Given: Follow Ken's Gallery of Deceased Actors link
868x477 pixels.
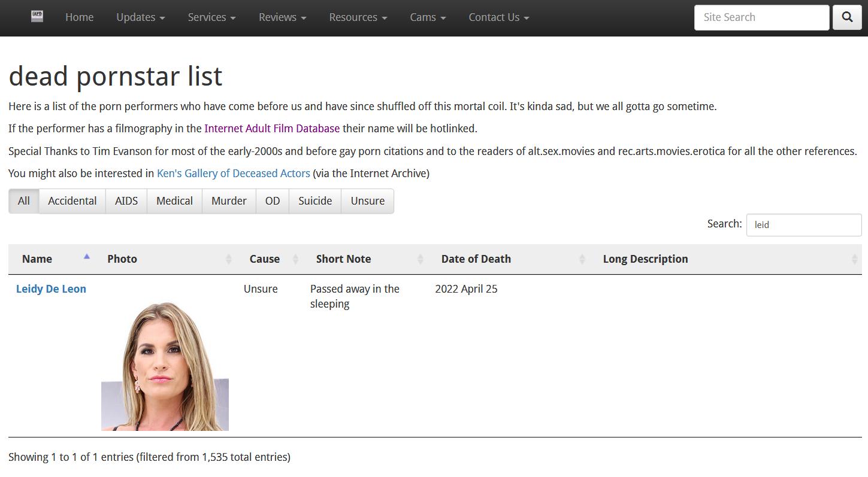Looking at the screenshot, I should point(233,174).
